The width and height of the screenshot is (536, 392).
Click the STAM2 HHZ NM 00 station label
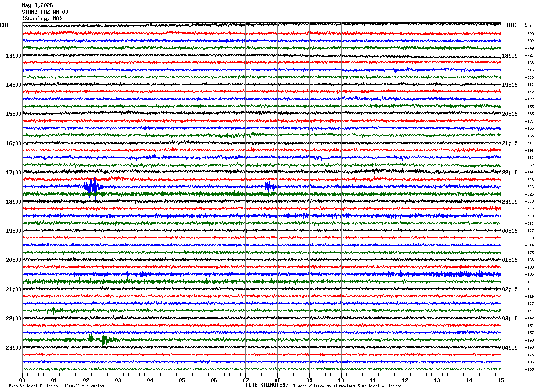45,12
